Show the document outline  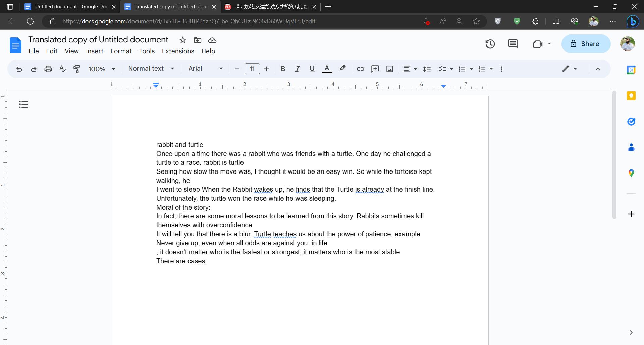(x=23, y=104)
